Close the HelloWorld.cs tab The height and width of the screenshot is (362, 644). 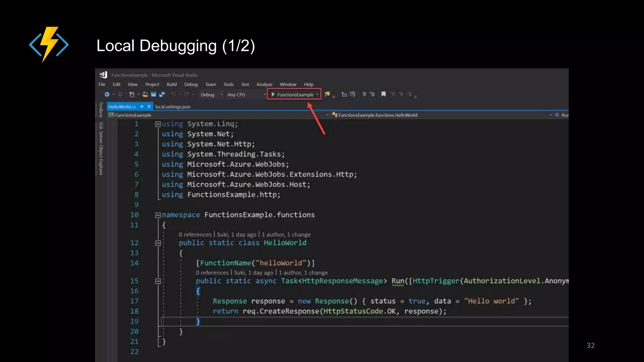click(149, 107)
